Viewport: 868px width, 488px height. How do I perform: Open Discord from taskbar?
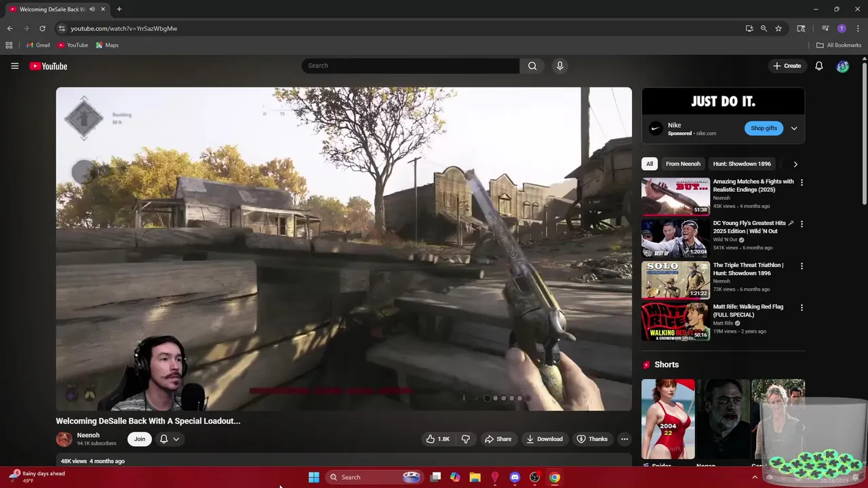point(515,477)
